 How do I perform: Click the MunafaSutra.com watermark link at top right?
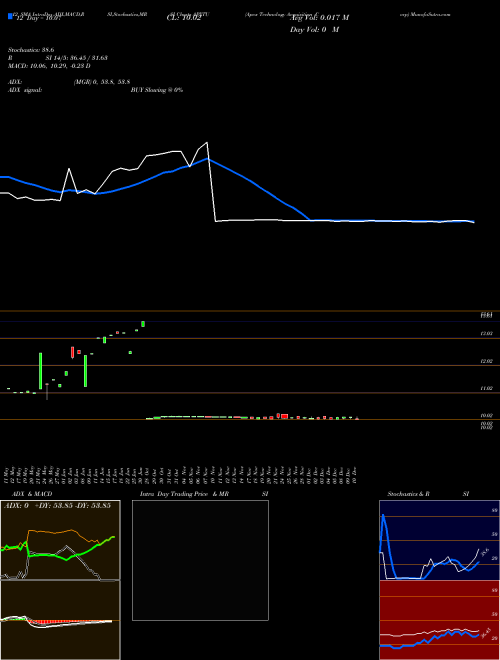[431, 14]
